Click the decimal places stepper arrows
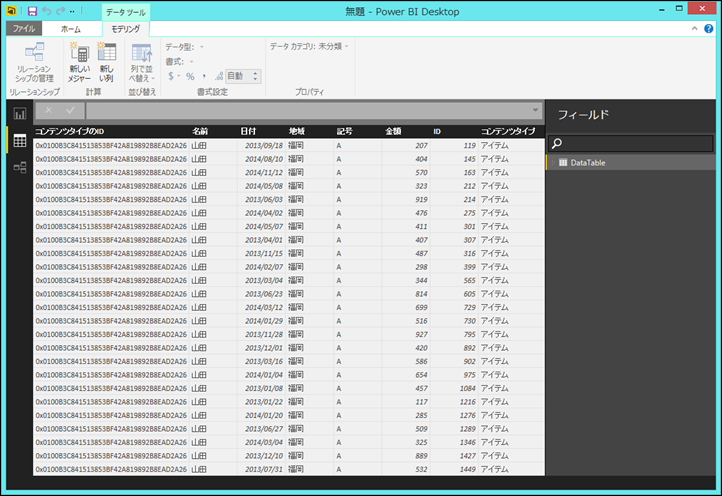The width and height of the screenshot is (722, 496). (256, 76)
